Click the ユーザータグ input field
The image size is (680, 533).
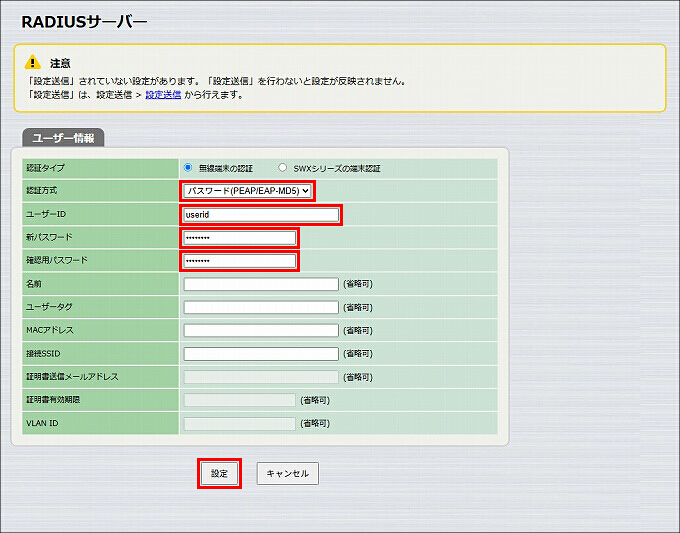[261, 307]
